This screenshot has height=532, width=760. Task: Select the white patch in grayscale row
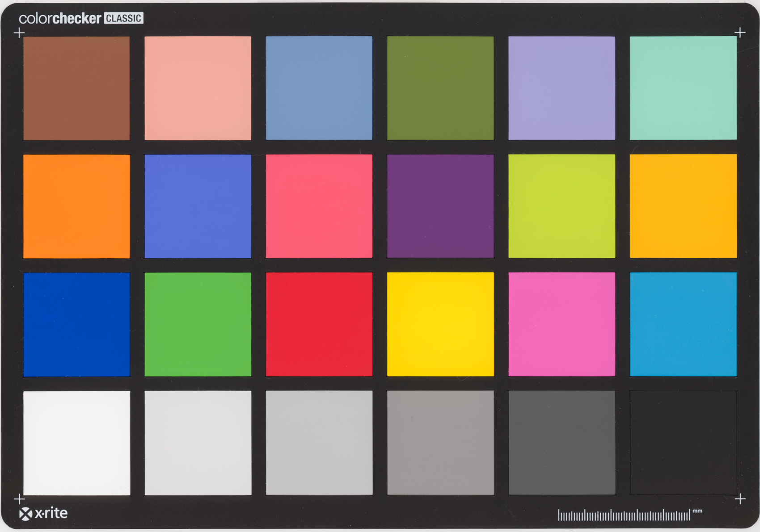pos(76,443)
